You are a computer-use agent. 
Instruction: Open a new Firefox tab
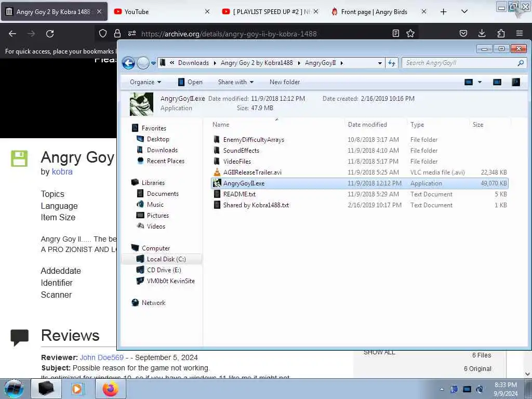click(443, 12)
